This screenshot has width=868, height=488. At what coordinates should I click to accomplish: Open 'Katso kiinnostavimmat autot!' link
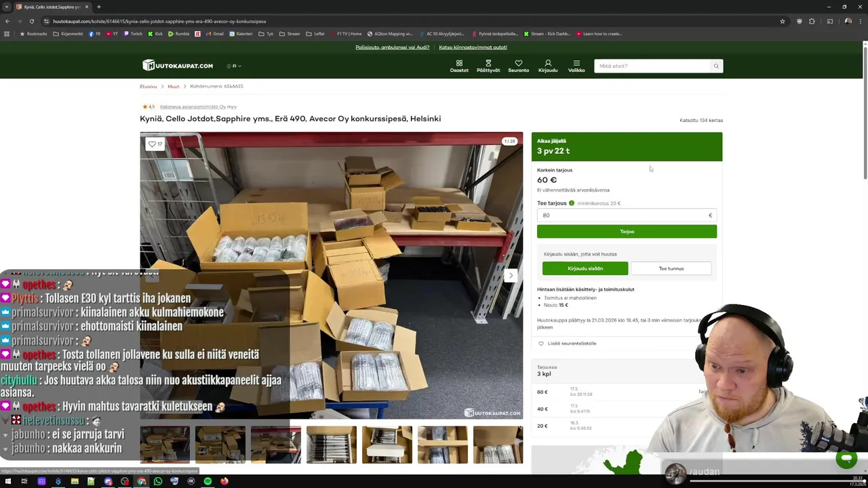pyautogui.click(x=473, y=47)
